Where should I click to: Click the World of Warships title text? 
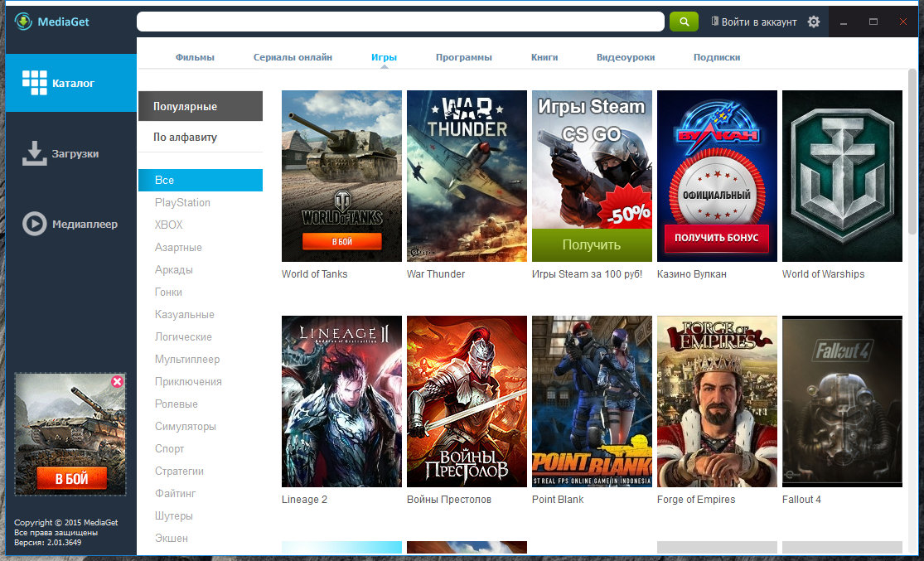823,274
